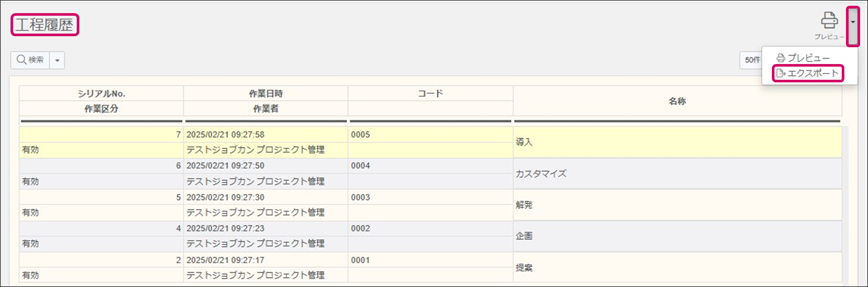Open the 50件 page size selector
868x287 pixels.
tap(752, 60)
